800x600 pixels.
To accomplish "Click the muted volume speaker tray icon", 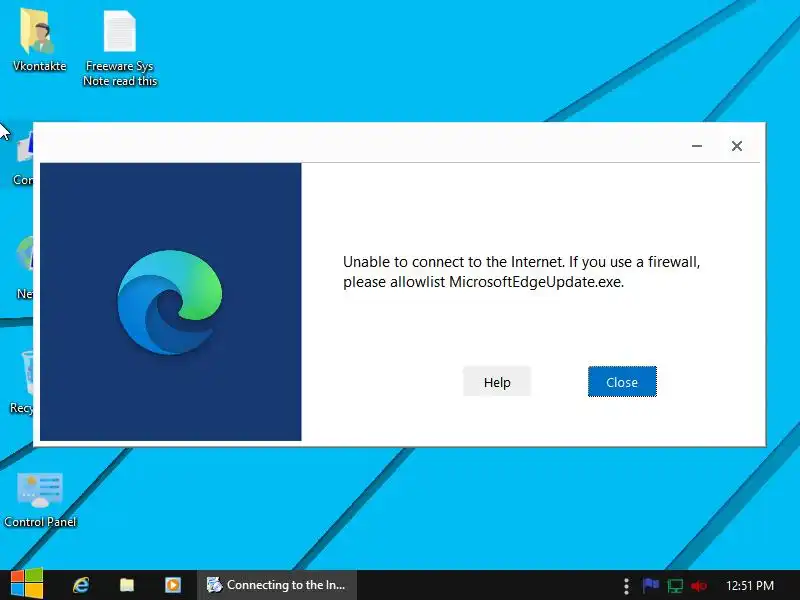I will [x=698, y=586].
